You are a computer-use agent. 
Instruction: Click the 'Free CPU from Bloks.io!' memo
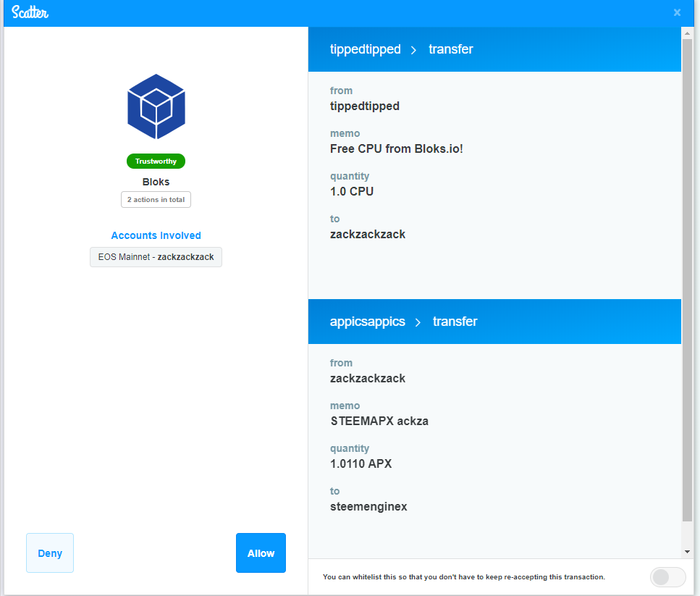point(397,148)
